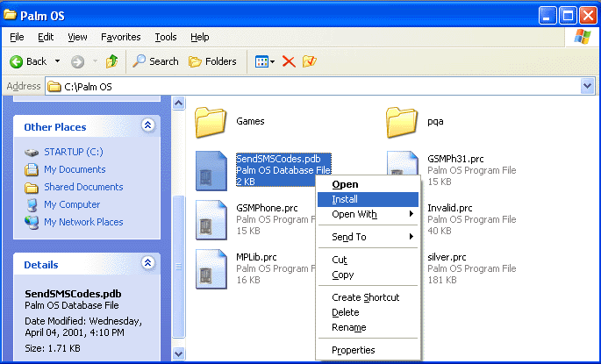Choose Open in the context menu
Screen dimensions: 601x364
coord(368,184)
